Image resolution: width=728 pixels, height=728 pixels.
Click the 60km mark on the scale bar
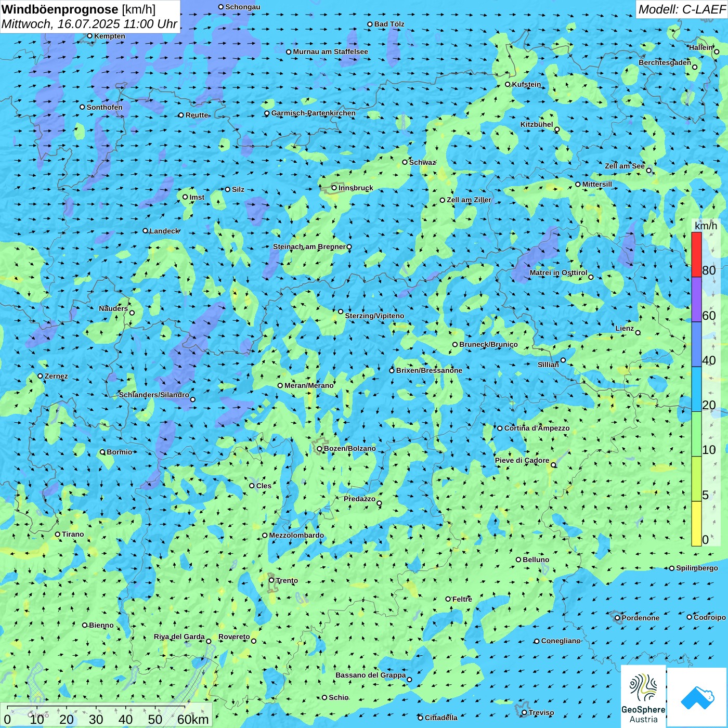coord(193,719)
